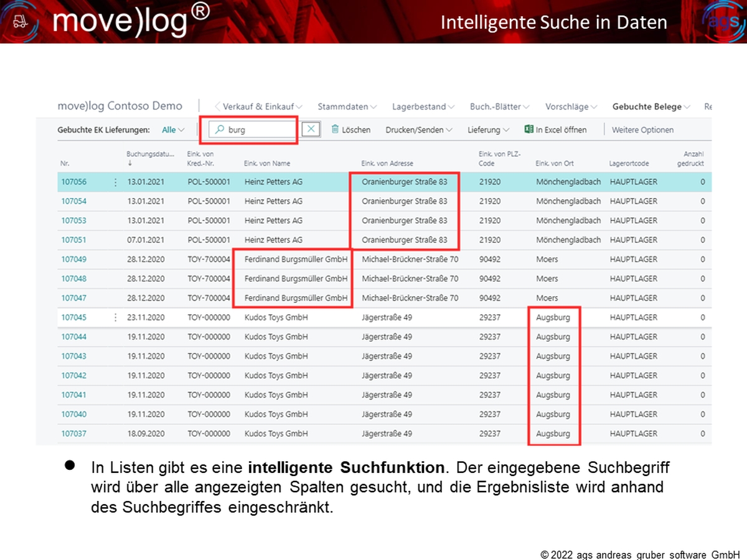Select Heinz Petters AG in row 107056
Viewport: 747px width, 560px height.
pos(273,182)
